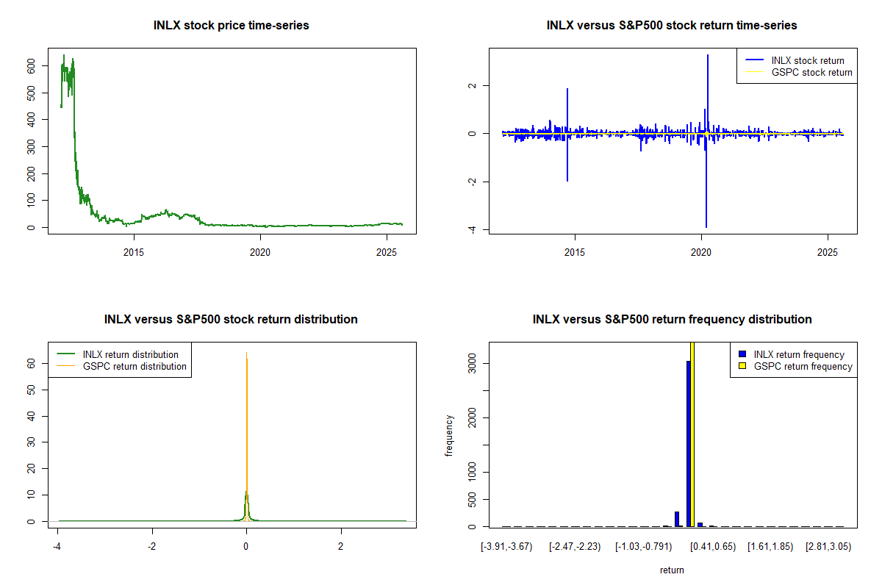
Task: Click the blue INLX return frequency legend swatch
Action: 742,355
